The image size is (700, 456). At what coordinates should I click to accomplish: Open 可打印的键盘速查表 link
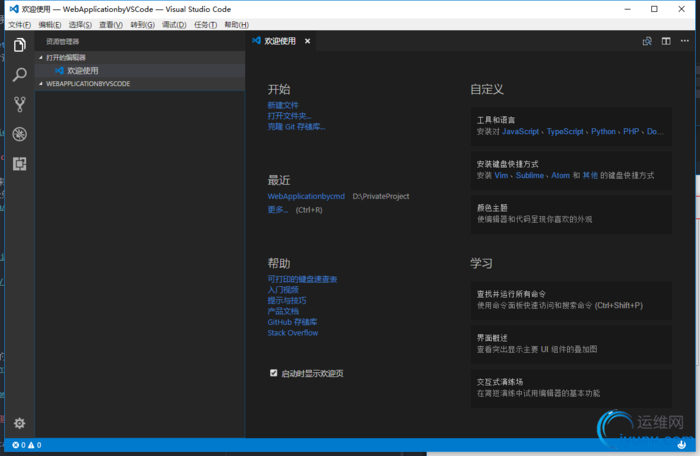click(302, 279)
